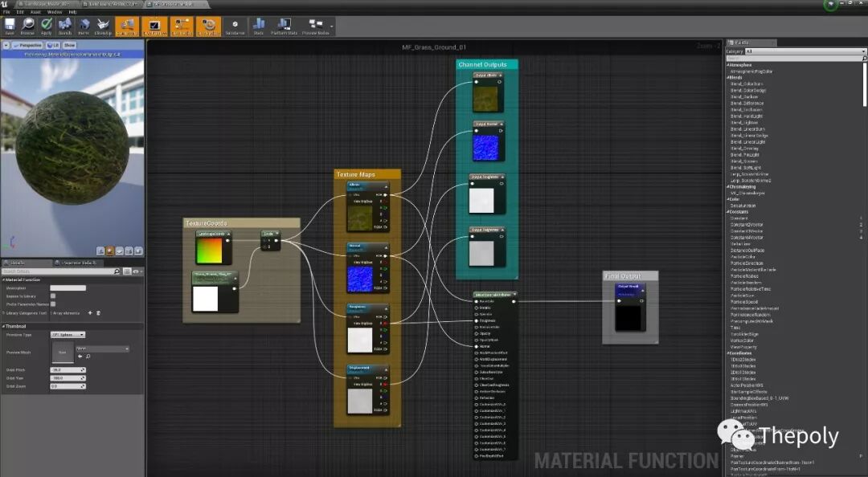Screen dimensions: 868x477
Task: Collapse the Blends palette category
Action: (728, 77)
